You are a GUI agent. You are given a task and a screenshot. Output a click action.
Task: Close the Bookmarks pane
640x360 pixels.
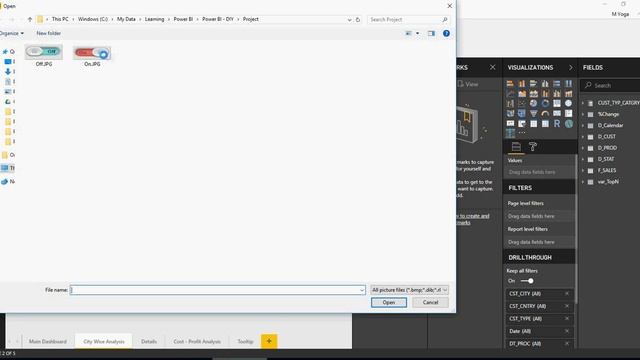coord(493,67)
